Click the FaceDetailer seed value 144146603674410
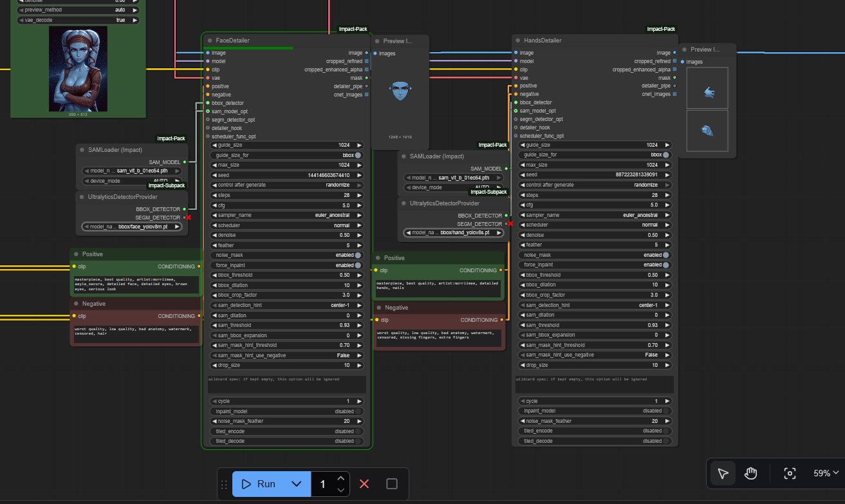The image size is (845, 504). tap(328, 175)
